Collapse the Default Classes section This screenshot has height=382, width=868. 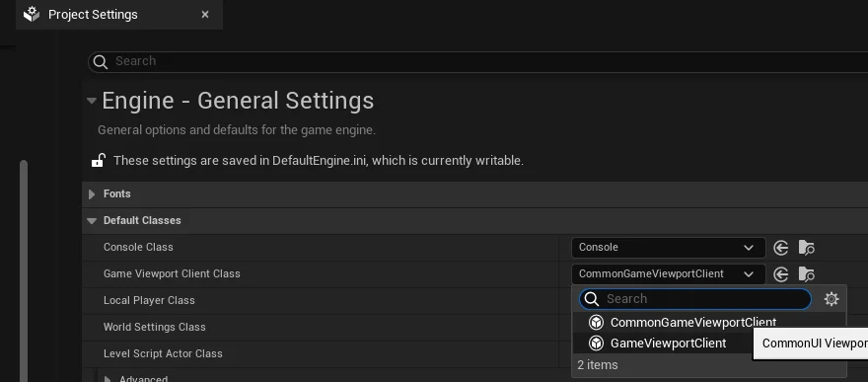[x=92, y=221]
